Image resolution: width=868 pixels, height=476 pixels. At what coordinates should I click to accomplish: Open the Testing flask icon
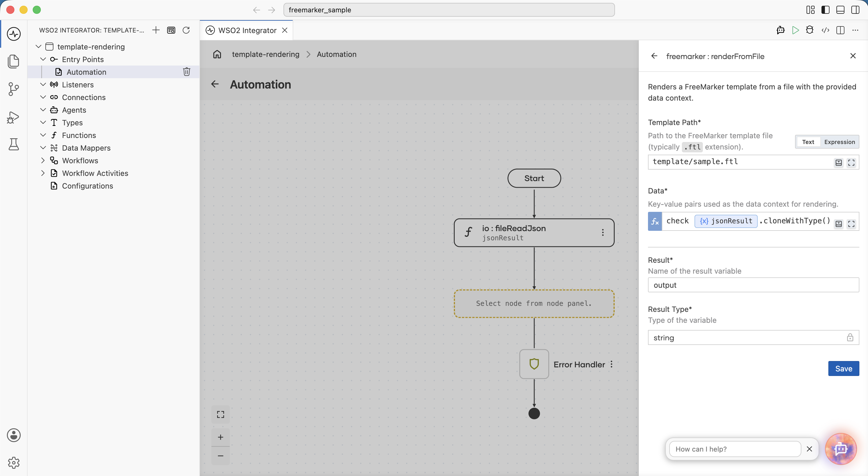click(x=14, y=144)
